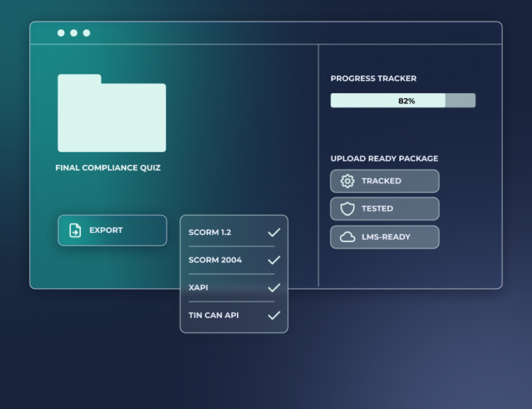This screenshot has width=532, height=409.
Task: Choose TIN CAN API export format
Action: pos(213,316)
